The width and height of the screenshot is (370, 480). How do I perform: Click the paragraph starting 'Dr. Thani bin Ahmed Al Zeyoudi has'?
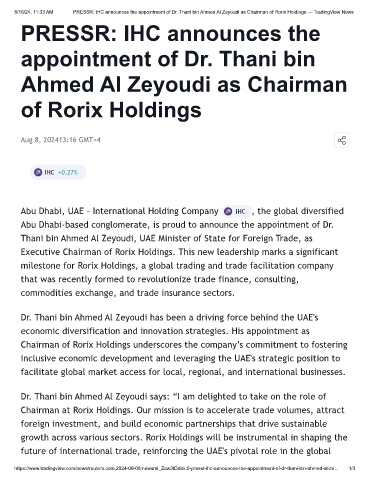click(x=184, y=345)
